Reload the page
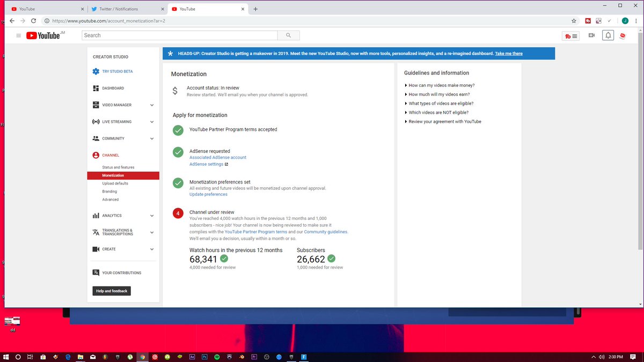Screen dimensions: 644x362 pos(33,21)
